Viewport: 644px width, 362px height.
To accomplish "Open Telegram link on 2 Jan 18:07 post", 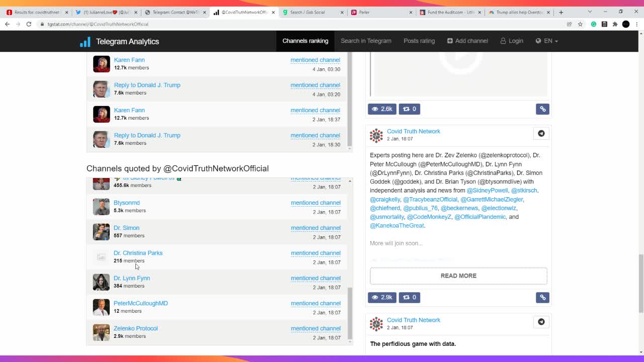I will [x=541, y=133].
